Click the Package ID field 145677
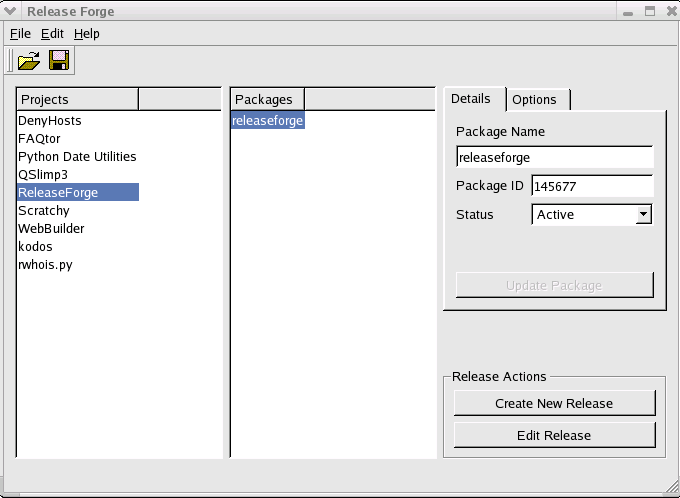 pyautogui.click(x=592, y=186)
